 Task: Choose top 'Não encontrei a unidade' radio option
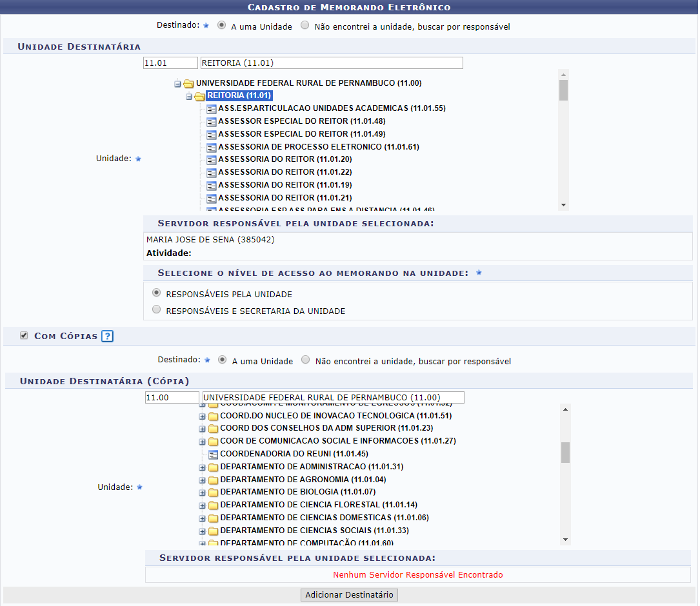(305, 26)
